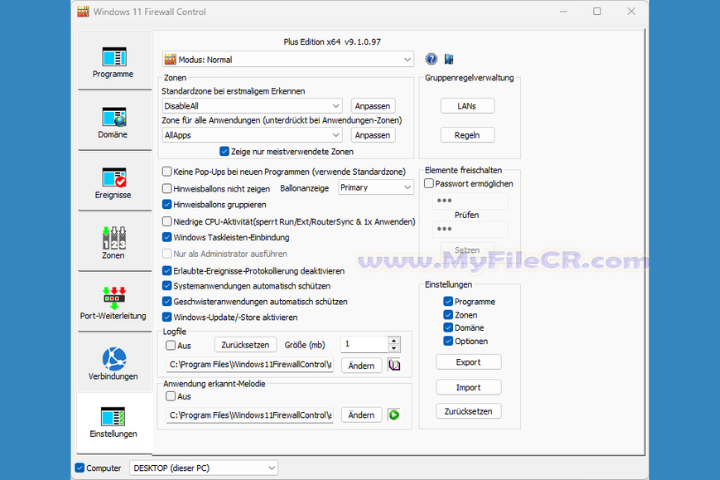The height and width of the screenshot is (480, 720).
Task: Click the logfile path text field
Action: tap(250, 365)
